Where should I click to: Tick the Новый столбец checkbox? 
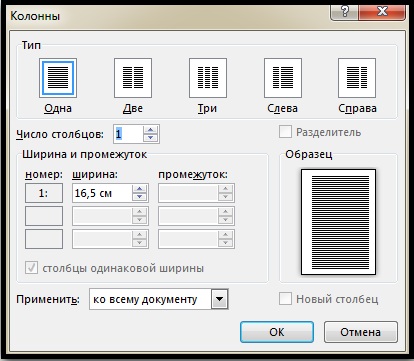(x=285, y=299)
